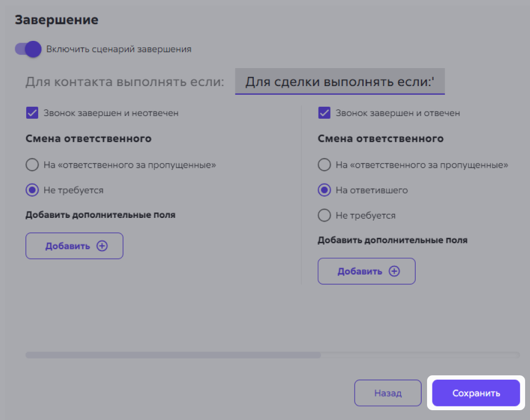Save settings with 'Сохранить' button
The height and width of the screenshot is (420, 530).
coord(476,393)
